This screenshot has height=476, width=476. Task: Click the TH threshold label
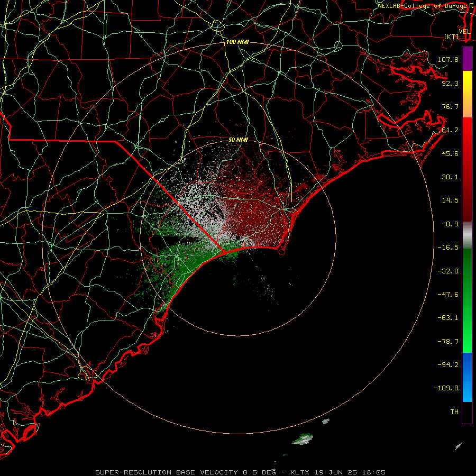point(454,412)
